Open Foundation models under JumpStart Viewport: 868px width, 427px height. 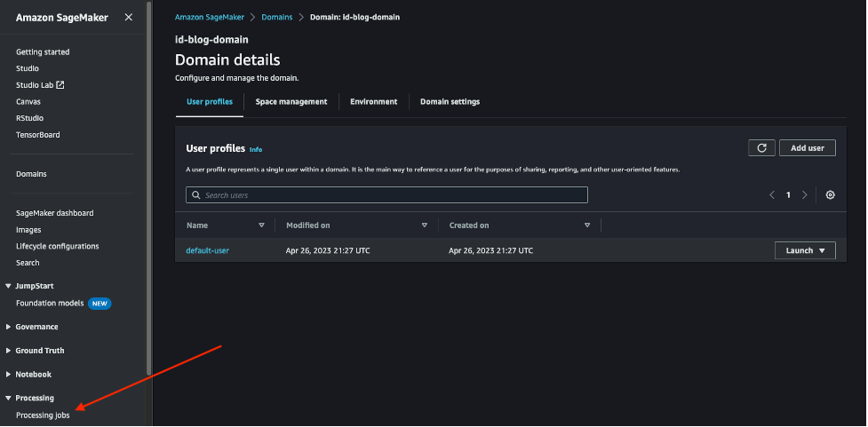coord(50,303)
